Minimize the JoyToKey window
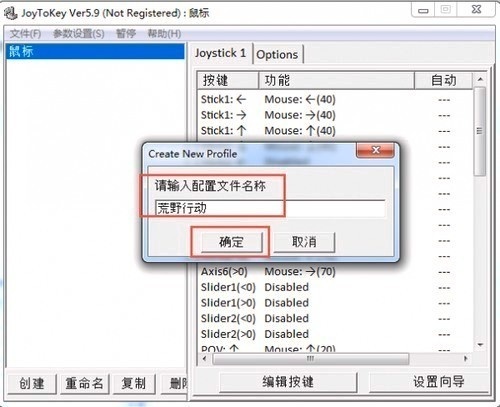This screenshot has height=407, width=500. [x=423, y=10]
